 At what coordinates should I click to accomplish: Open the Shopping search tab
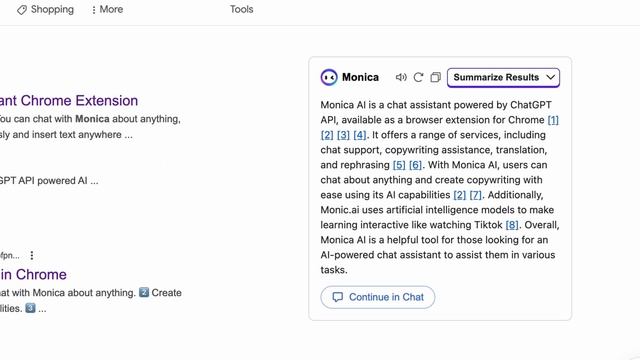pos(45,9)
